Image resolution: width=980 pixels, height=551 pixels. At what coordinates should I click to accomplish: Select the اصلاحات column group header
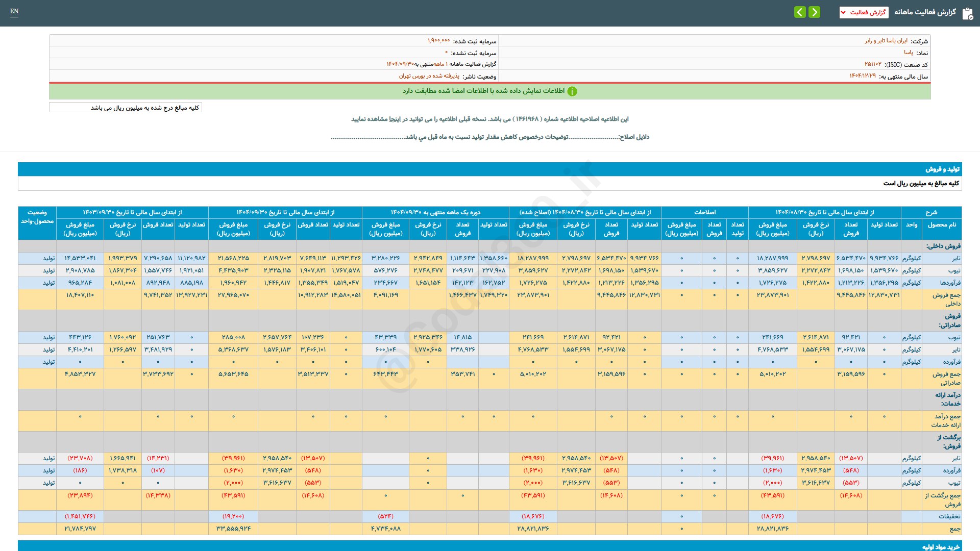point(704,212)
